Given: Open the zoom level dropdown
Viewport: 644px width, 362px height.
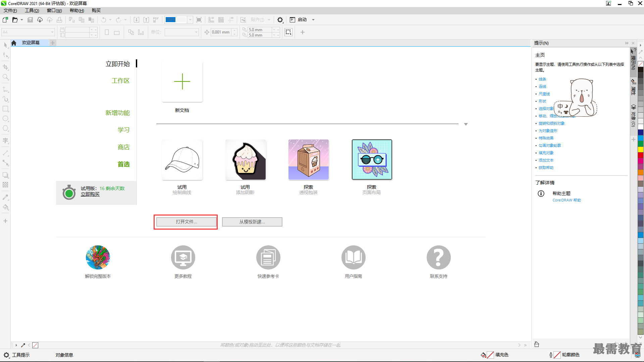Looking at the screenshot, I should (190, 20).
